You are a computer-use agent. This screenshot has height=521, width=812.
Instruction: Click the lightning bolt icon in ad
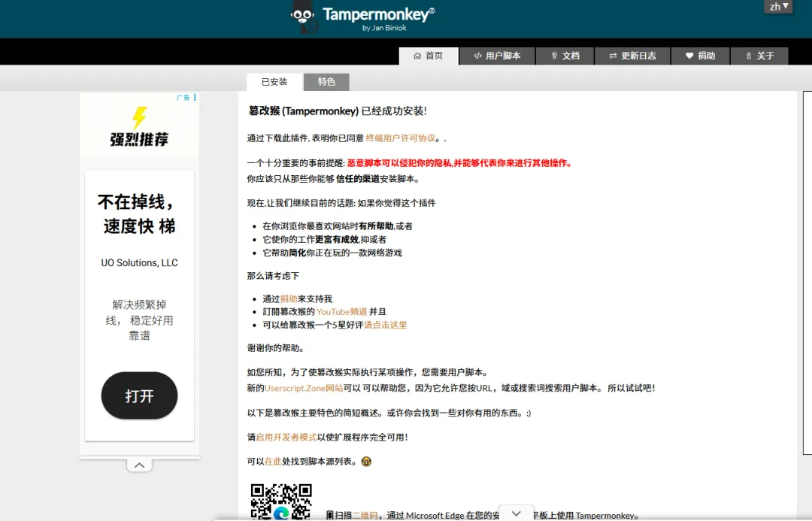click(x=139, y=117)
